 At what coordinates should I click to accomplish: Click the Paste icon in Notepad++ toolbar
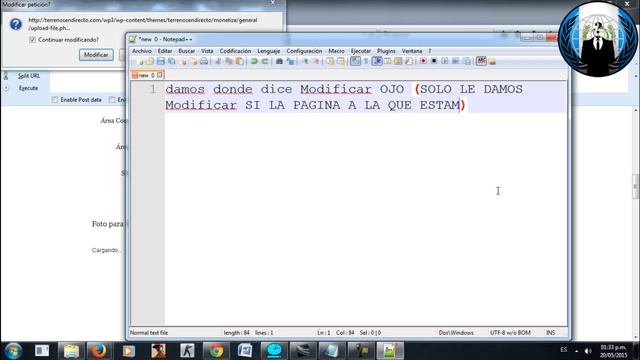click(240, 61)
